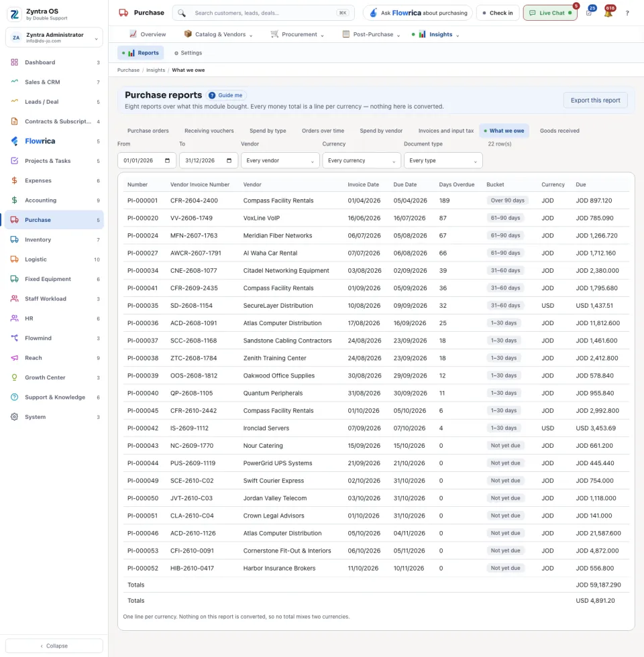The image size is (644, 657).
Task: Click the Zyntra OS logo
Action: pyautogui.click(x=15, y=14)
